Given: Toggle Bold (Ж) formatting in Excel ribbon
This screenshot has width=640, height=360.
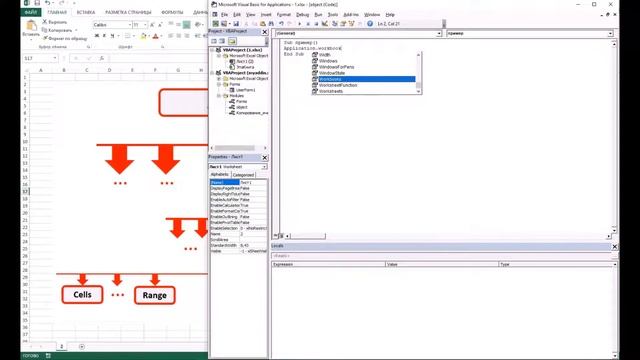Looking at the screenshot, I should [97, 36].
